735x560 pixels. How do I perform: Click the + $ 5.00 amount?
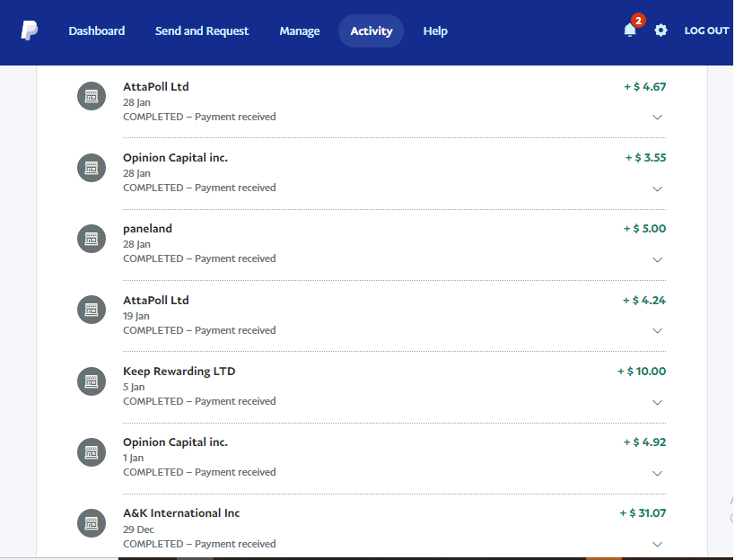point(644,229)
